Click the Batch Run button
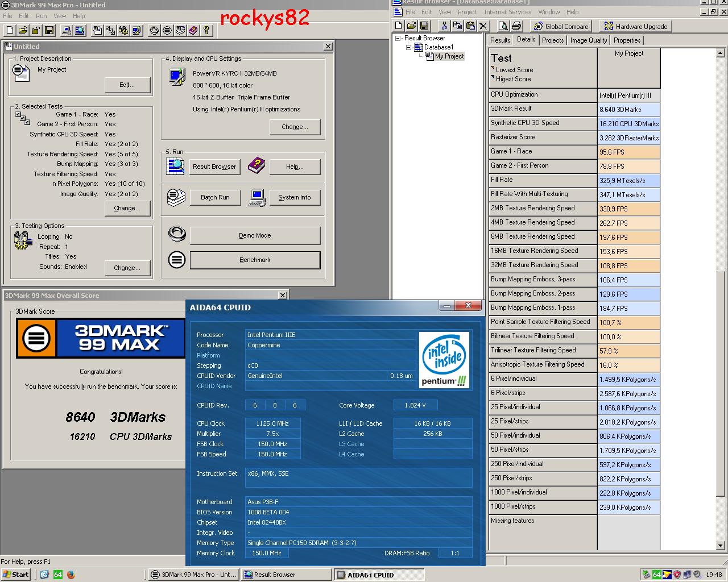Screen dimensions: 728x582 tap(215, 197)
